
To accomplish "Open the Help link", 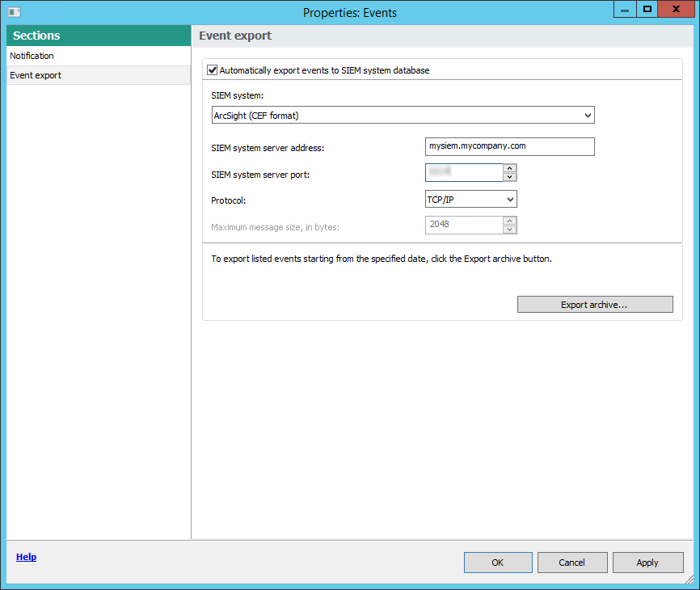I will [26, 557].
